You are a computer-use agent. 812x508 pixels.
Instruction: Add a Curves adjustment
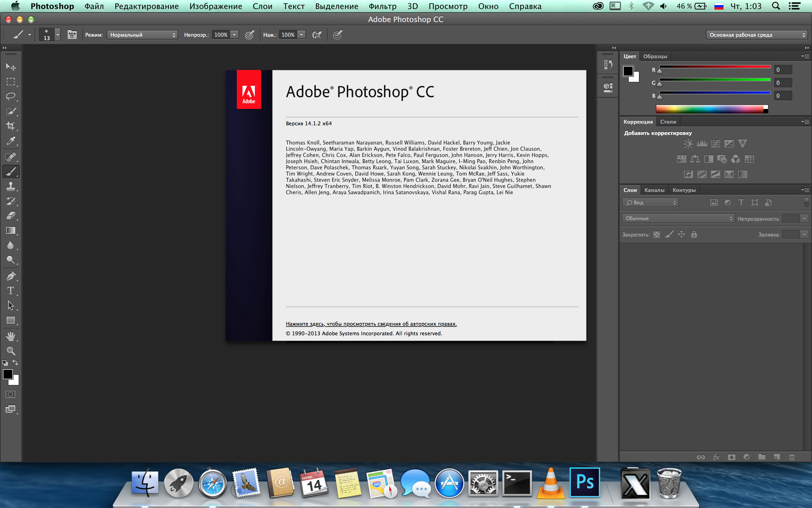tap(715, 144)
